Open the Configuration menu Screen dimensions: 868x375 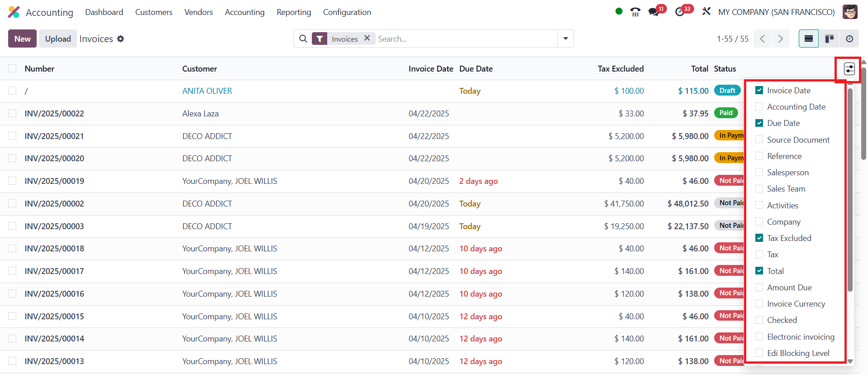(x=347, y=12)
